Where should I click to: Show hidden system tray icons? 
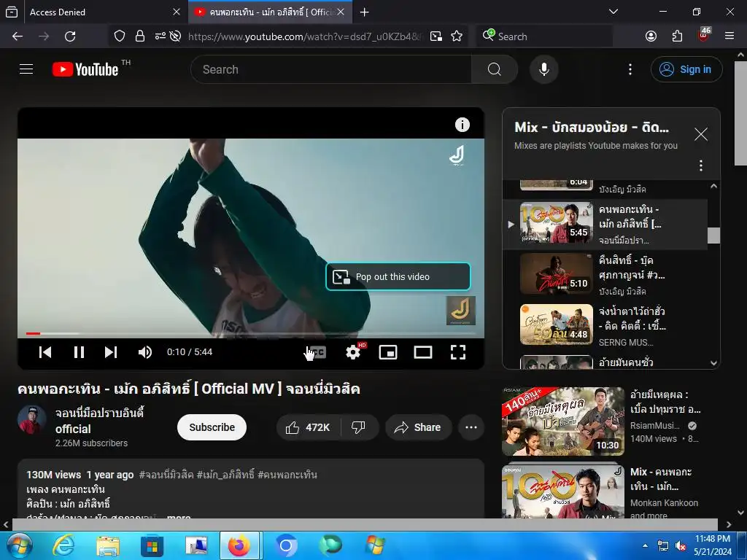[645, 545]
